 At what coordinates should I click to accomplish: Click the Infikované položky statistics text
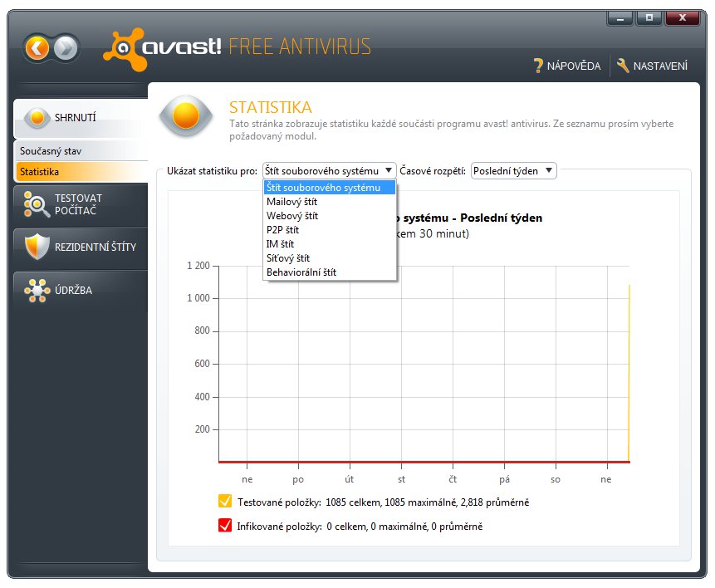(x=360, y=527)
